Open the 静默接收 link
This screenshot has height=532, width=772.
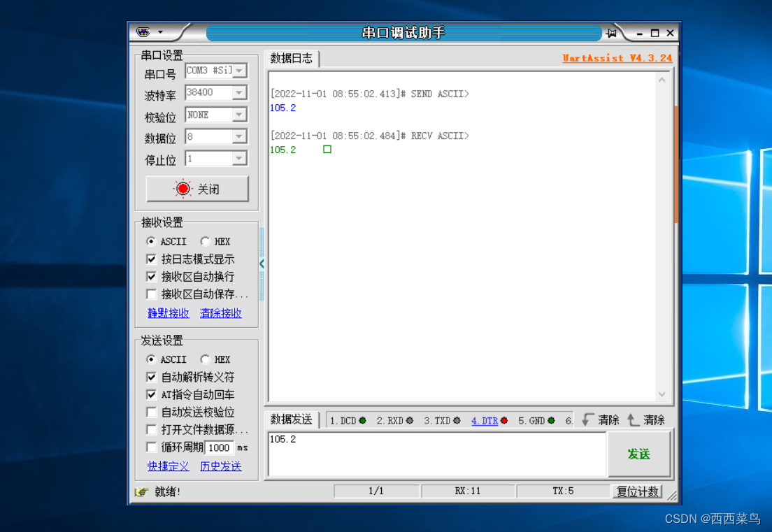tap(169, 313)
